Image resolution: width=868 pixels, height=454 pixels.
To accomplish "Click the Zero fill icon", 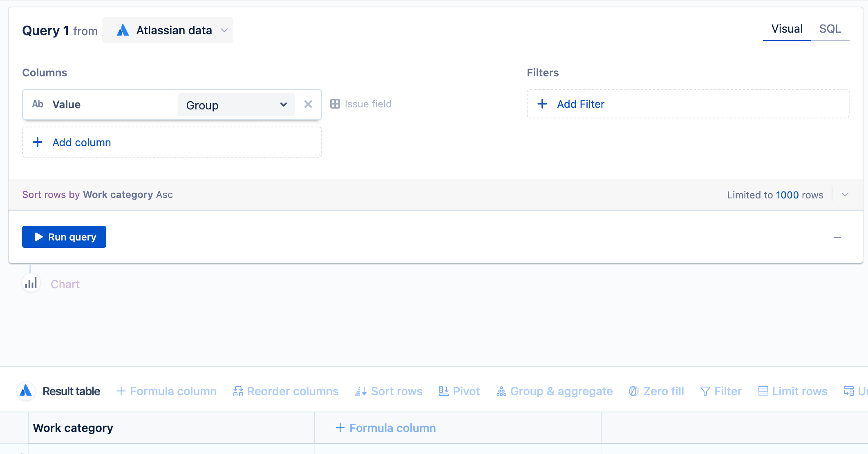I will (633, 391).
